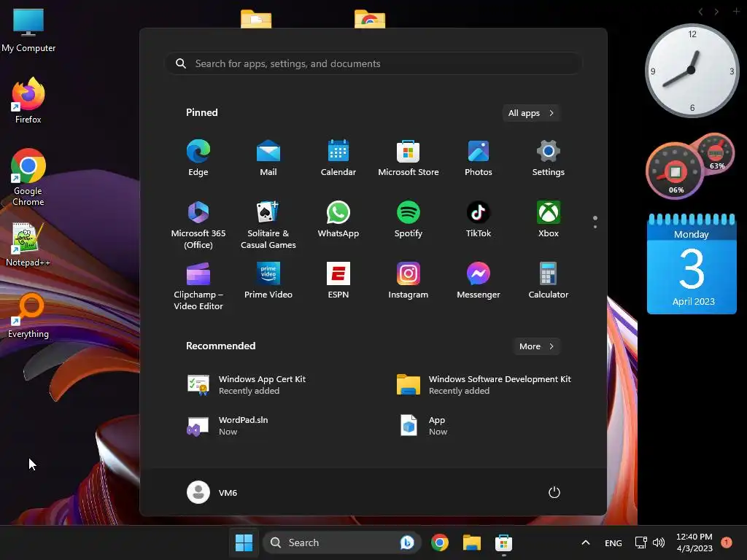Open the Edge pinned app
This screenshot has width=747, height=560.
[198, 158]
